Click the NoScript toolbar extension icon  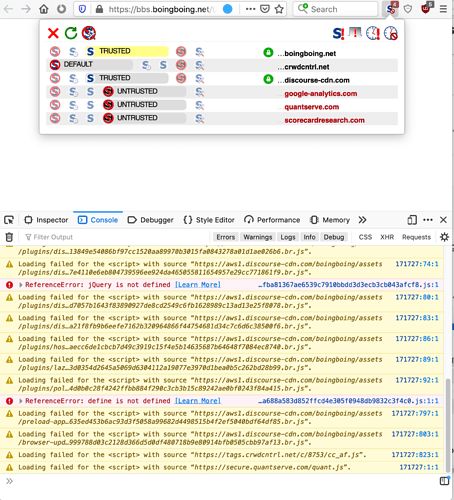(390, 9)
